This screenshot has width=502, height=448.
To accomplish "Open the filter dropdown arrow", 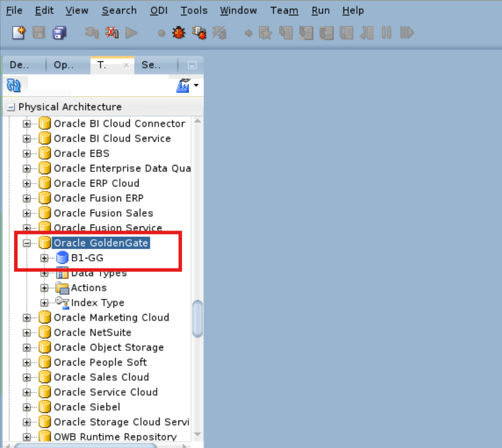I will coord(197,85).
